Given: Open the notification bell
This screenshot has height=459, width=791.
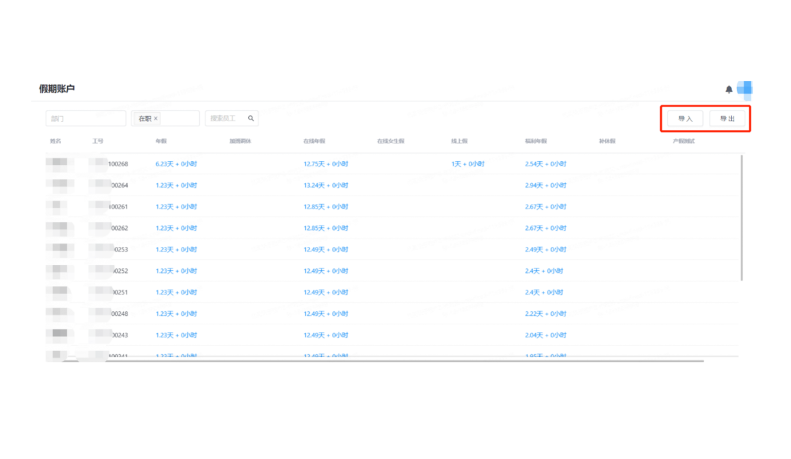Looking at the screenshot, I should coord(728,90).
